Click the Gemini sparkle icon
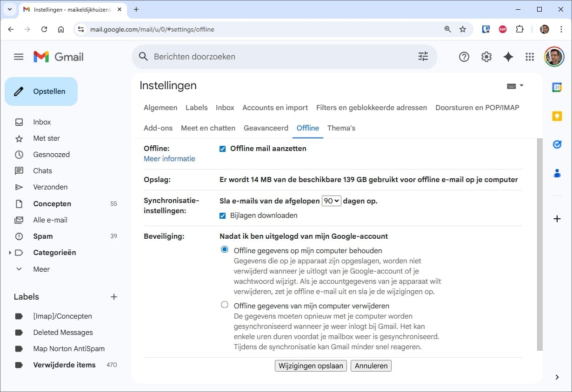The height and width of the screenshot is (392, 572). tap(508, 56)
